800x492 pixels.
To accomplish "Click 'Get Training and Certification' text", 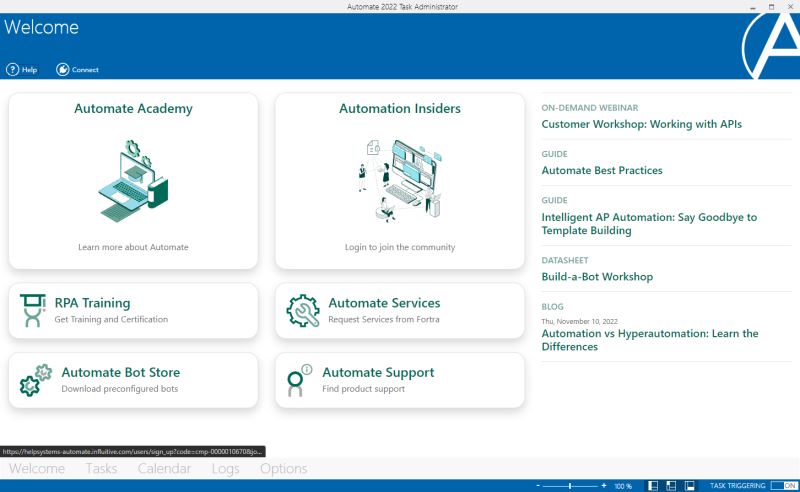I will 111,319.
